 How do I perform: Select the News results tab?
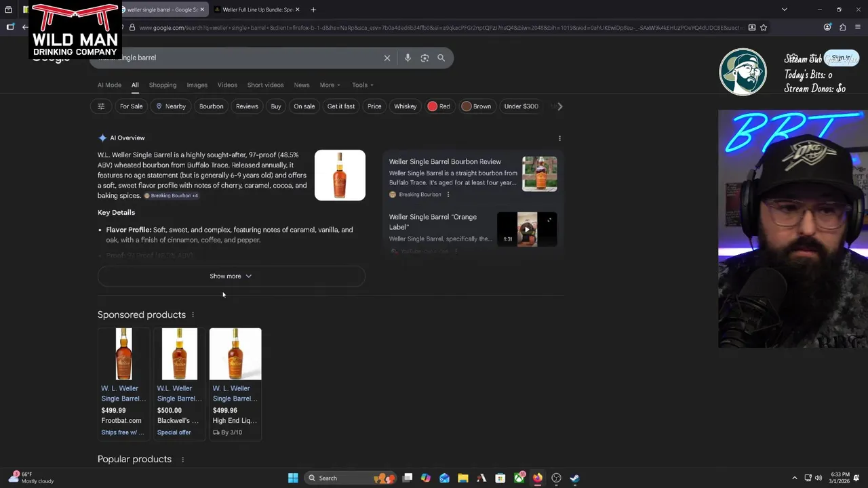tap(302, 85)
